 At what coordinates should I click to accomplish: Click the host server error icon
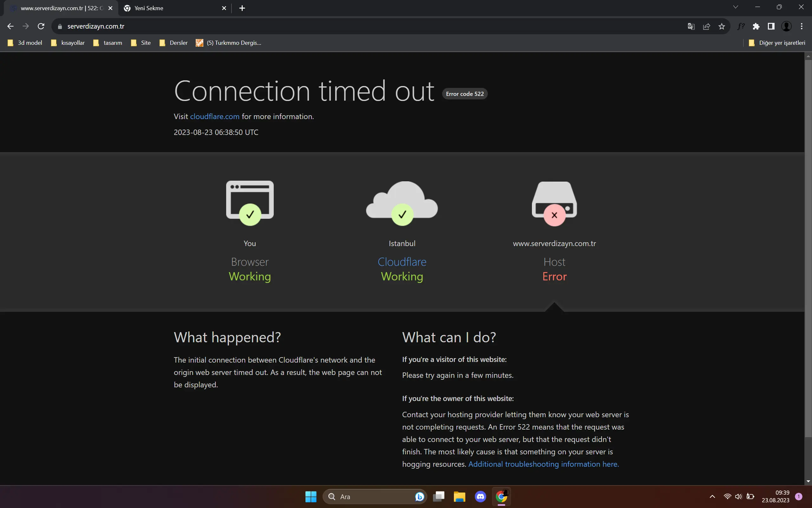pos(554,204)
